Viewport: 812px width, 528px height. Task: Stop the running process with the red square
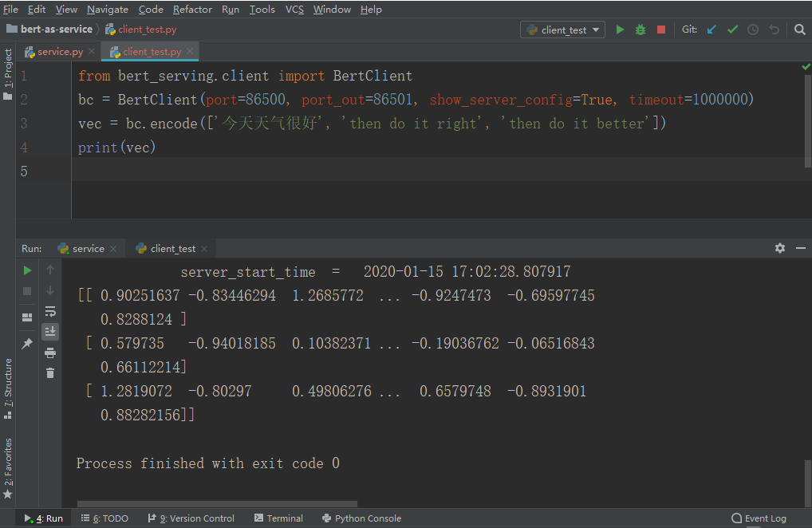click(x=660, y=28)
